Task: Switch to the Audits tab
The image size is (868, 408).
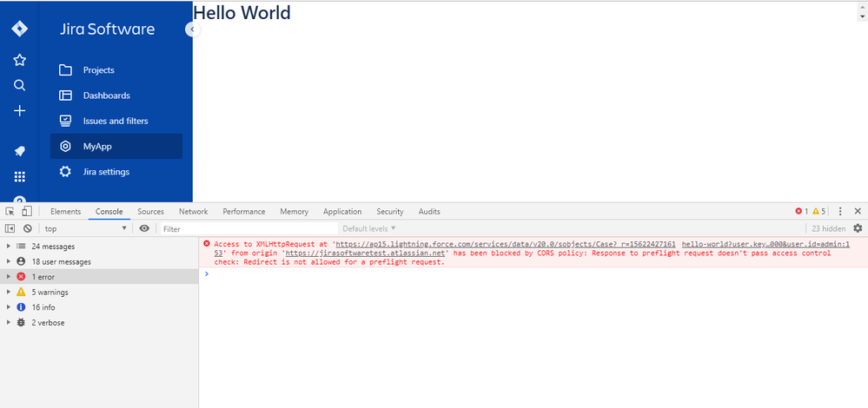Action: coord(429,212)
